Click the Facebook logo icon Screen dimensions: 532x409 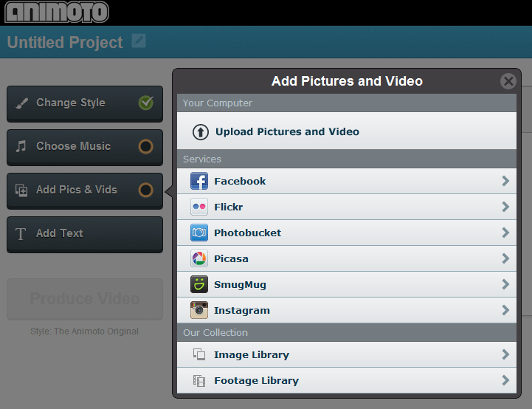[x=199, y=181]
